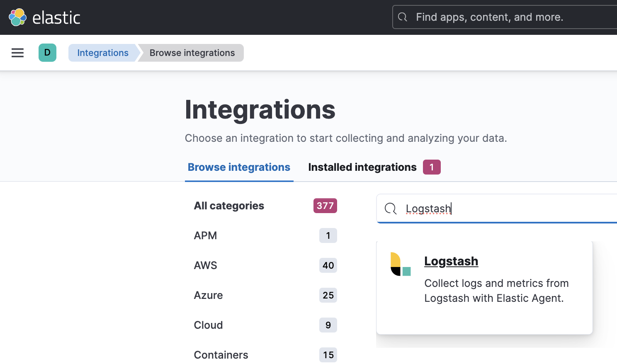Click the Logstash integration logo icon

401,264
